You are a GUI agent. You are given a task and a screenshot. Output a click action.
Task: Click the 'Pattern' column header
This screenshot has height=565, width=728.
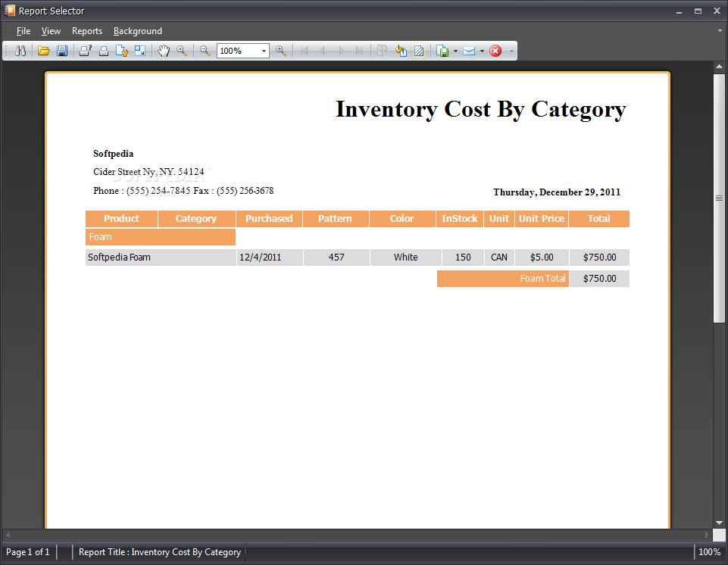(336, 219)
